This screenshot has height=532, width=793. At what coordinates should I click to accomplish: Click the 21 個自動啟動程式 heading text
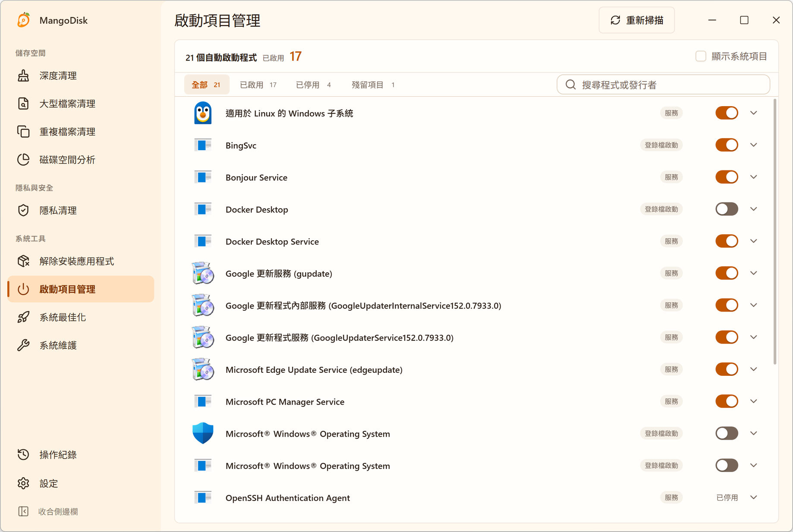pos(221,57)
